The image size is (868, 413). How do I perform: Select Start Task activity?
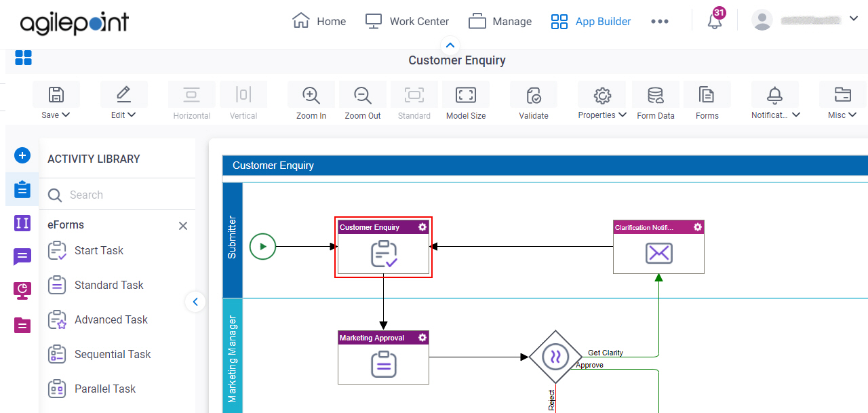85,250
